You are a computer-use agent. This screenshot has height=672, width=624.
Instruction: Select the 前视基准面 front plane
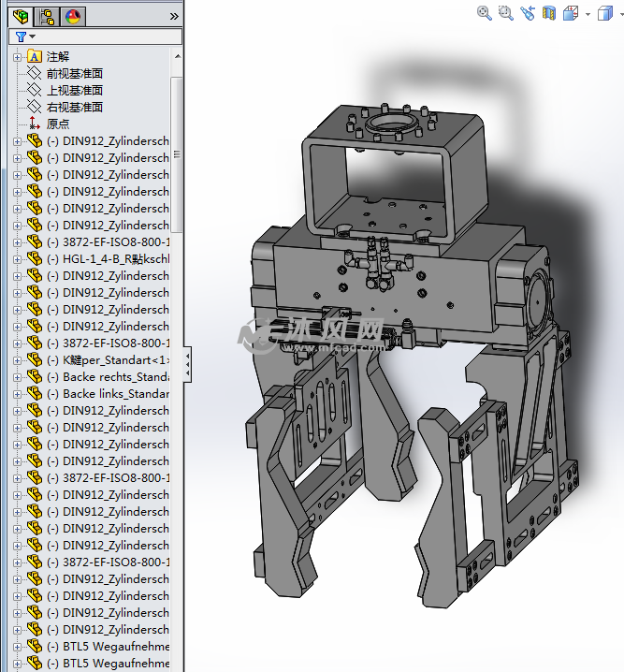(74, 74)
